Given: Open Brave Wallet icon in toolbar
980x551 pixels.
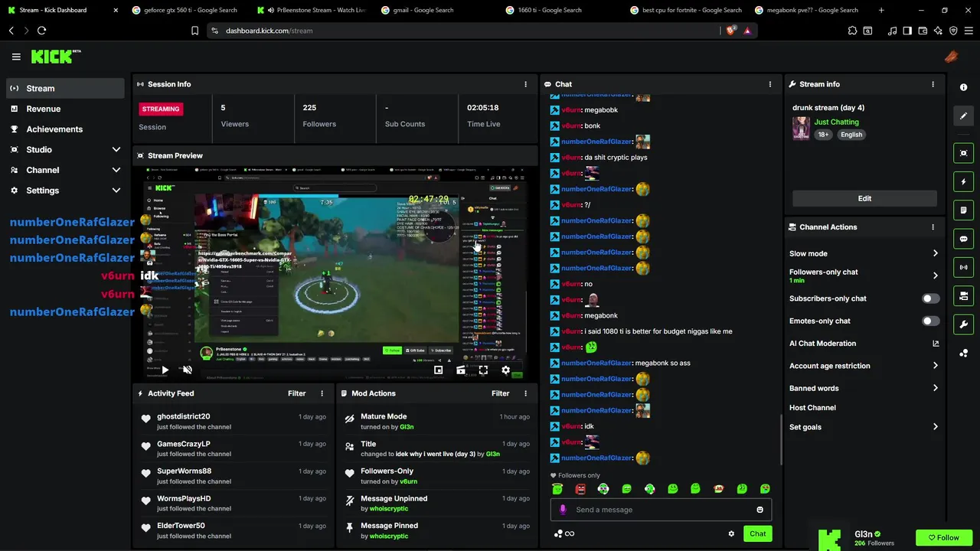Looking at the screenshot, I should (923, 31).
